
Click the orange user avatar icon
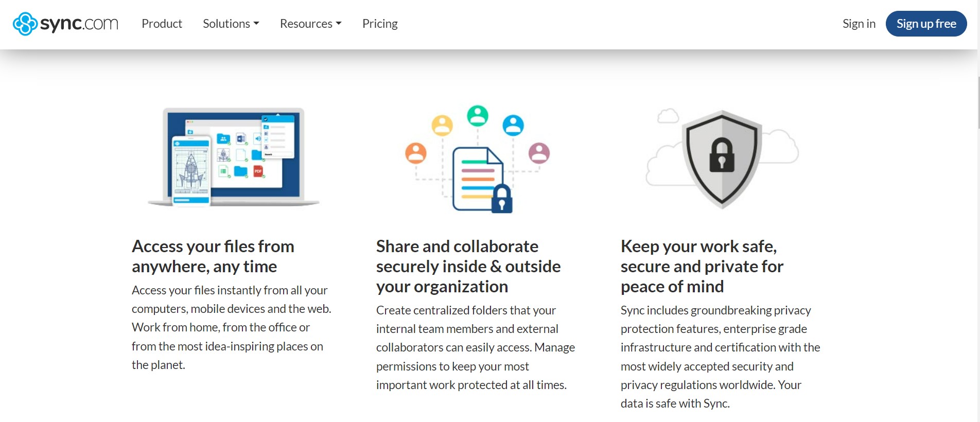(416, 153)
